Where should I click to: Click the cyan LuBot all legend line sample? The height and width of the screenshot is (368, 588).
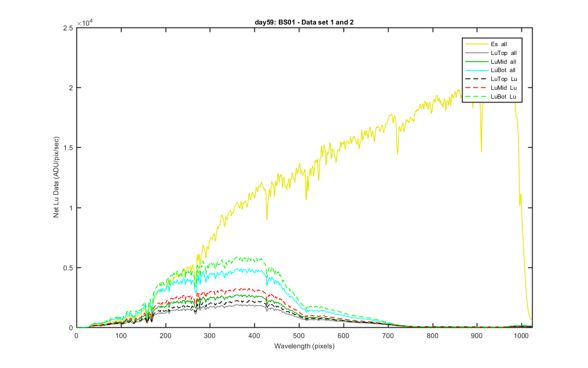coord(476,70)
